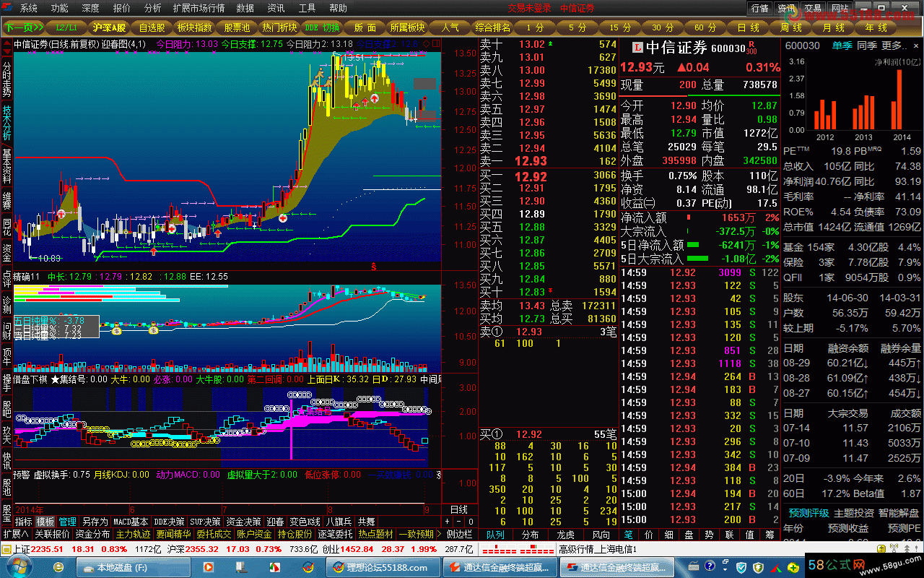Open the 管理 indicator management option
Screen dimensions: 924x578
point(68,522)
